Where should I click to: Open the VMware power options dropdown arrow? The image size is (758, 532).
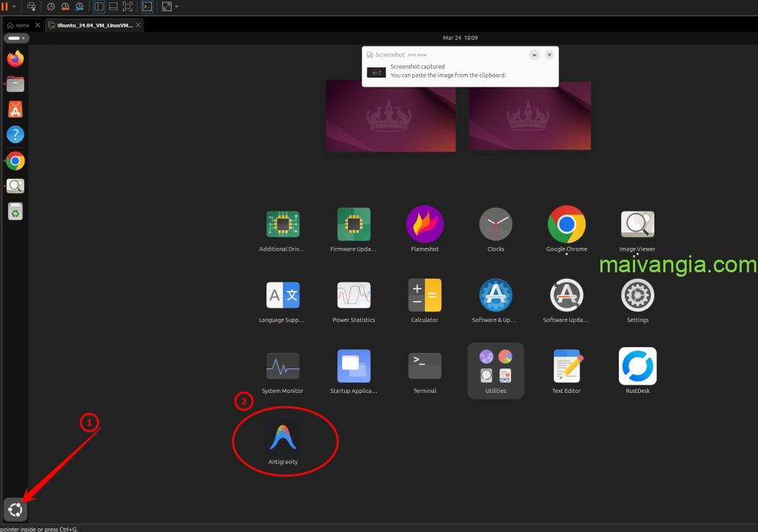[14, 7]
